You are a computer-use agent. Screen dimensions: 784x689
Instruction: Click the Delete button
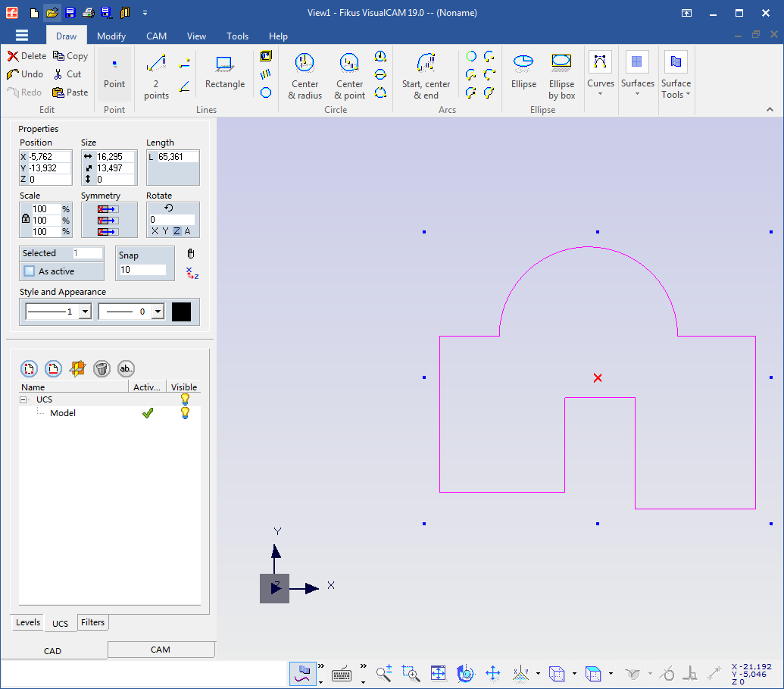point(27,56)
